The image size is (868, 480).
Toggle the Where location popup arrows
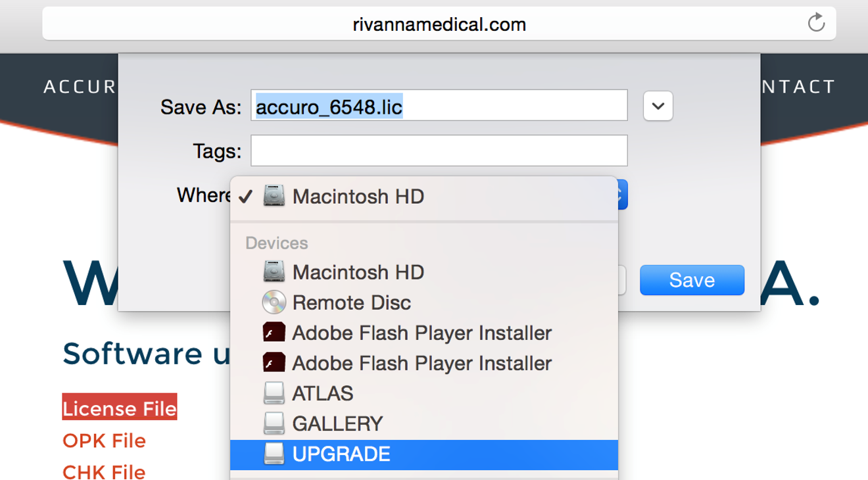tap(622, 195)
